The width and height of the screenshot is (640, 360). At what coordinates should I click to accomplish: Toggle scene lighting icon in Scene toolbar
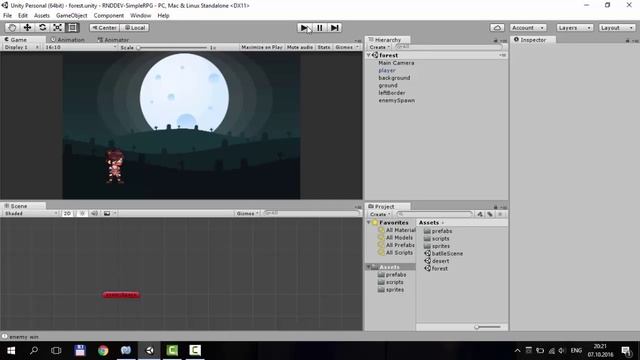(82, 213)
